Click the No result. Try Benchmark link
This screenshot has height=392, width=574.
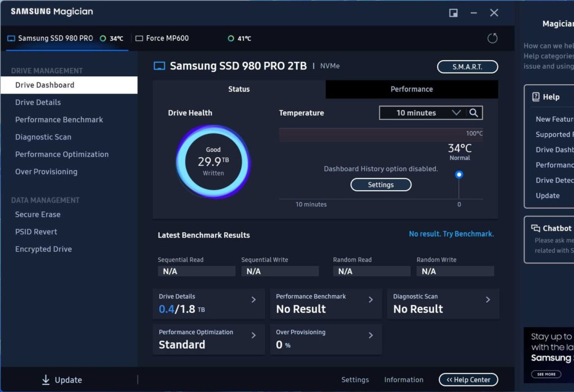pos(451,234)
